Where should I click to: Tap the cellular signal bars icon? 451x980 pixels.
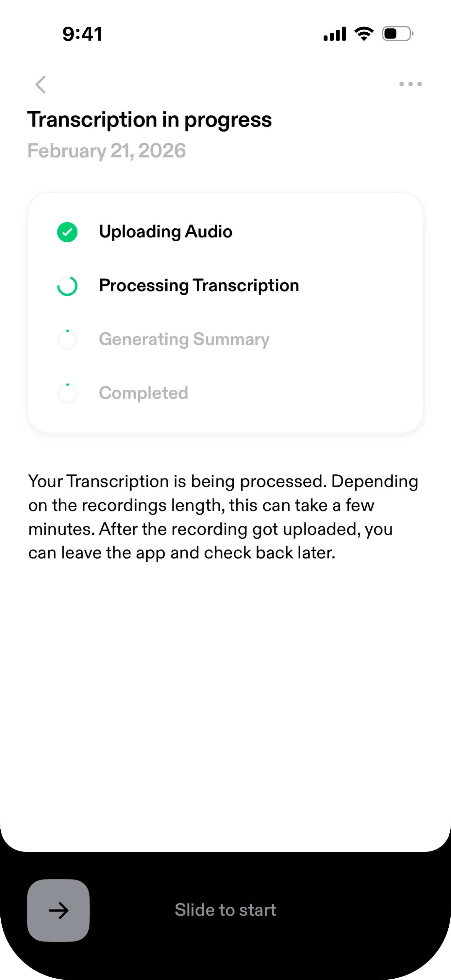tap(335, 34)
